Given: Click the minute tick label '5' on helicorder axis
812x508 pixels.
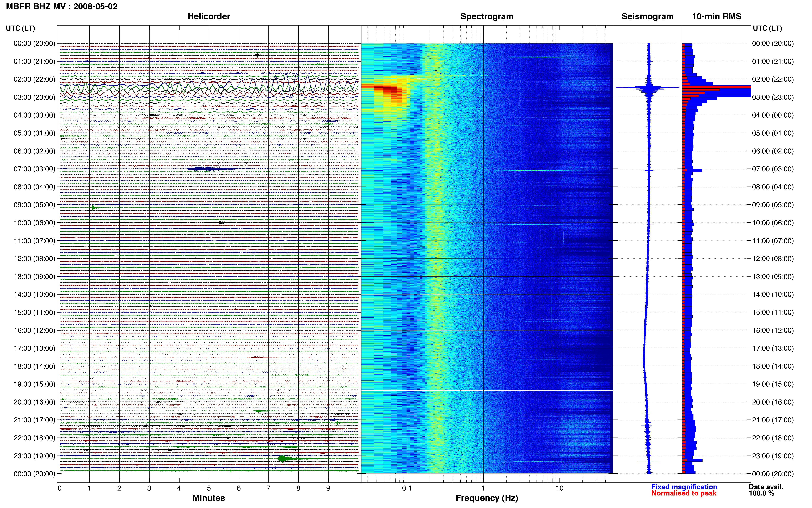Looking at the screenshot, I should click(x=209, y=488).
